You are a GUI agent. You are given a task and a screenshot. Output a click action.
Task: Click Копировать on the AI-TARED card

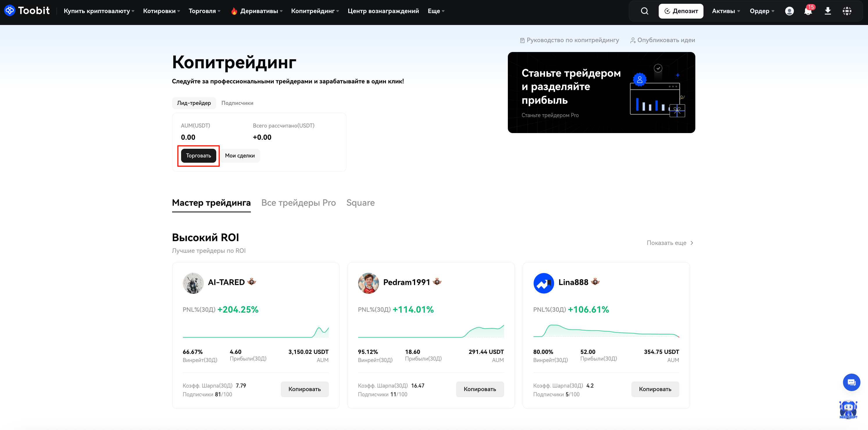[304, 389]
